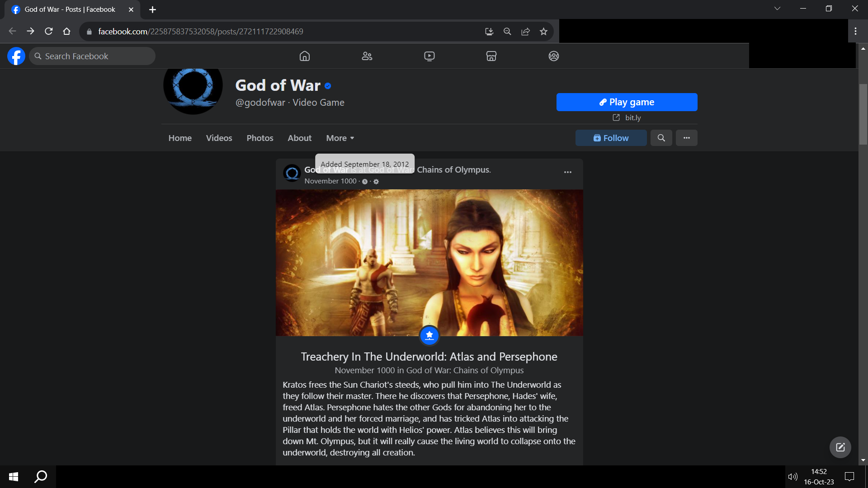The width and height of the screenshot is (868, 488).
Task: Click the Search Facebook input field
Action: [x=93, y=56]
